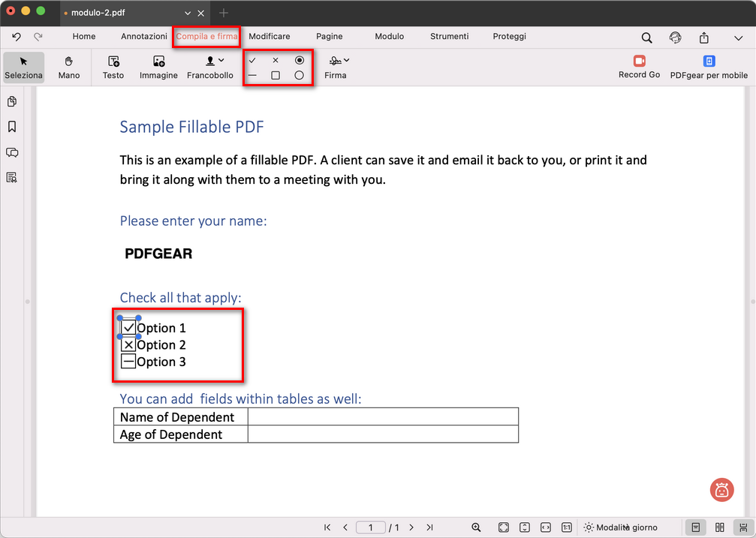This screenshot has width=756, height=538.
Task: Select the dash line fill symbol
Action: point(252,75)
